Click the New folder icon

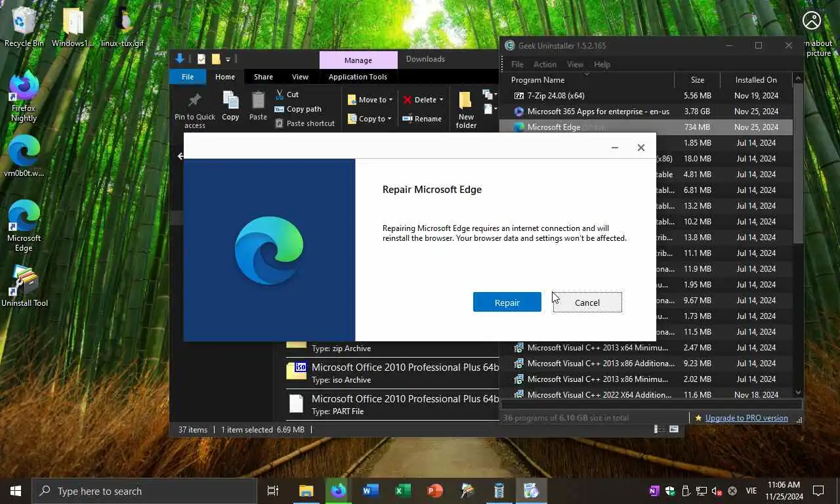click(466, 110)
